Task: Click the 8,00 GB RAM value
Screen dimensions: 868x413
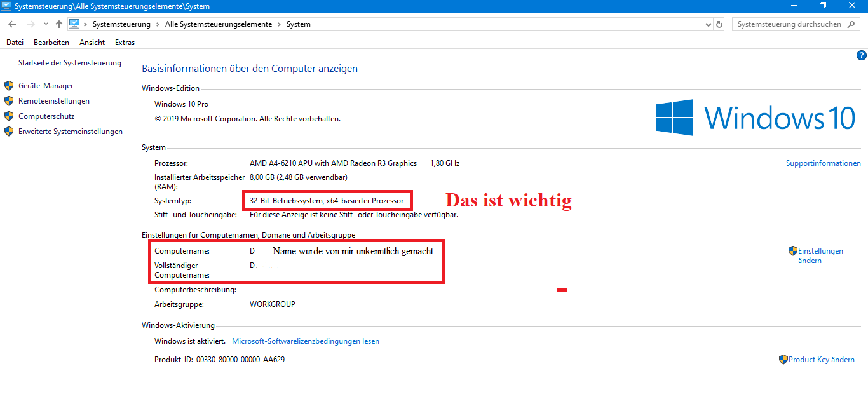Action: tap(299, 177)
